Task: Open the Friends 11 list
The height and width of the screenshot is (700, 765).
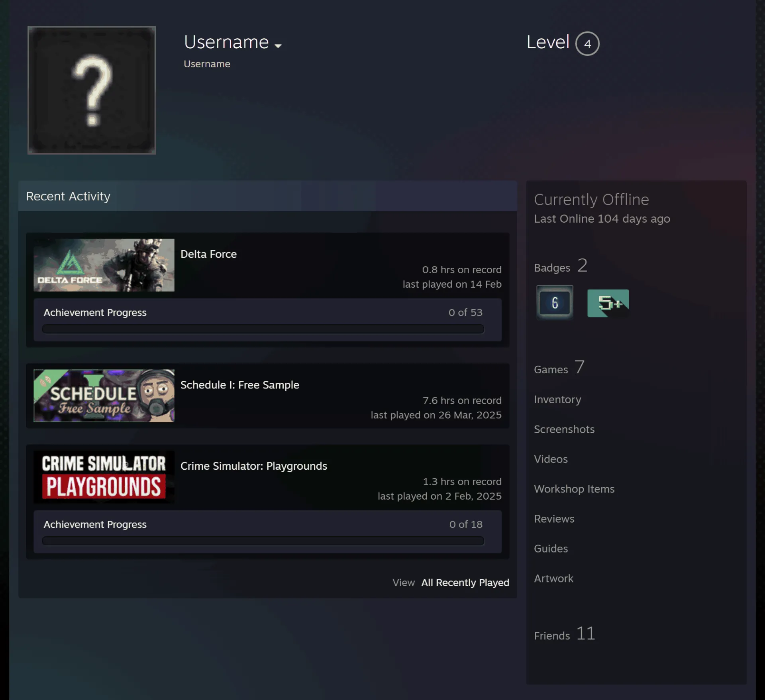Action: coord(565,633)
